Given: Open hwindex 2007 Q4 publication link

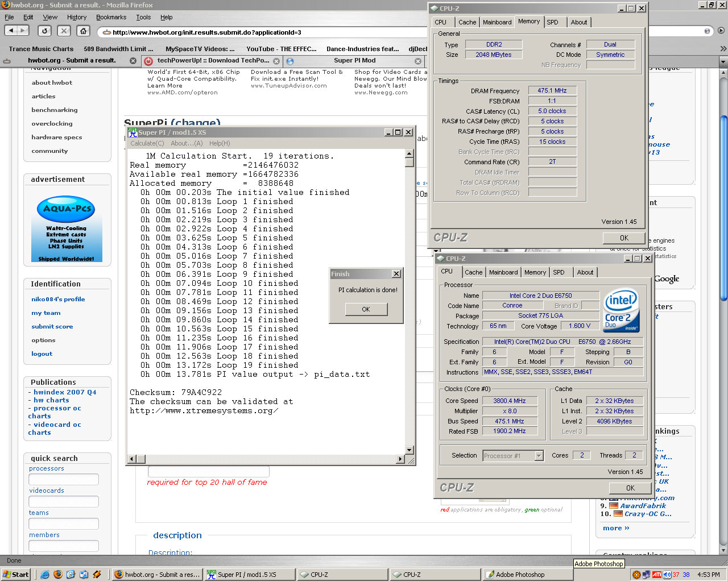Looking at the screenshot, I should (x=65, y=392).
